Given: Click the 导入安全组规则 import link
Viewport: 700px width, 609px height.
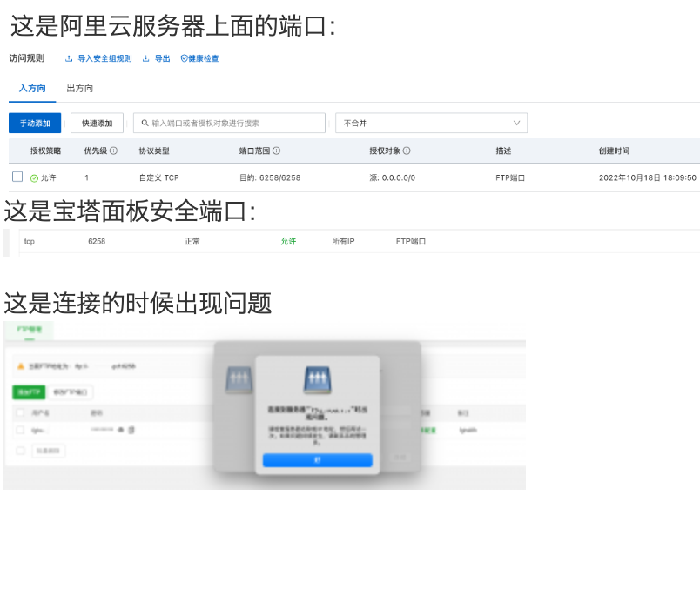Looking at the screenshot, I should pos(104,58).
